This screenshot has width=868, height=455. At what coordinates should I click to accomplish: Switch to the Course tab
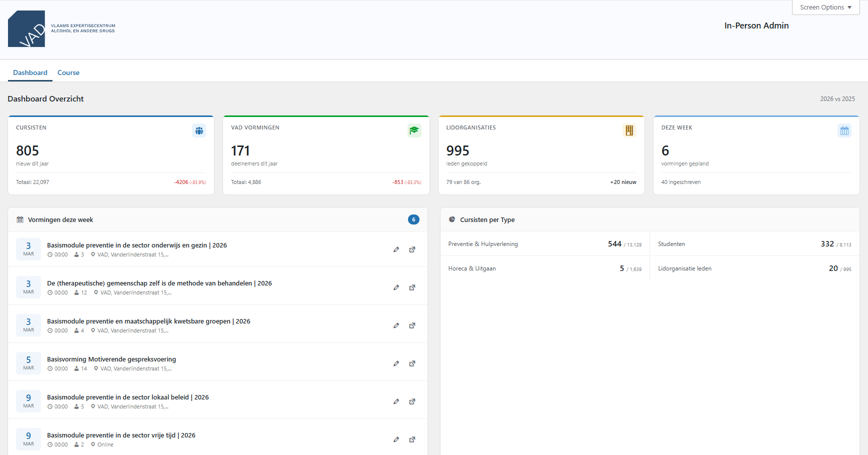(68, 72)
